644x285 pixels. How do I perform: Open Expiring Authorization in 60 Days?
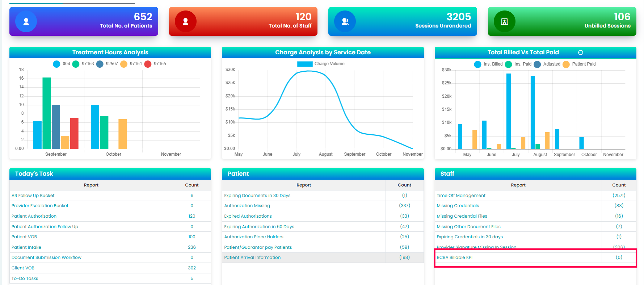tap(259, 227)
